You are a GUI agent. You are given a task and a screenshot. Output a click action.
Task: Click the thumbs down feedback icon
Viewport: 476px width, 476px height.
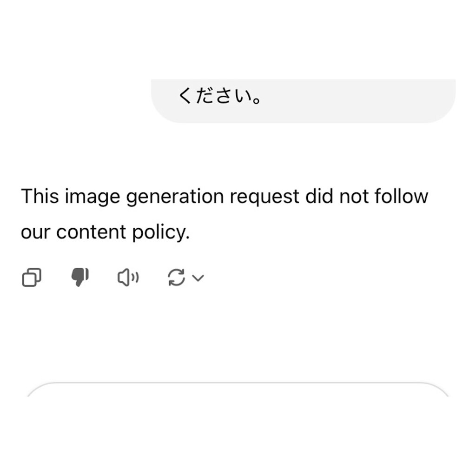79,278
